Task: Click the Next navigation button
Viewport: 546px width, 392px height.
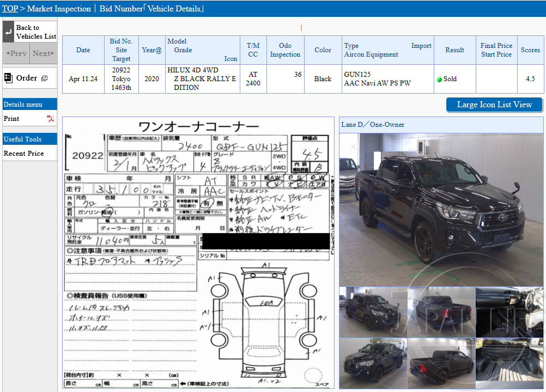Action: (x=43, y=53)
